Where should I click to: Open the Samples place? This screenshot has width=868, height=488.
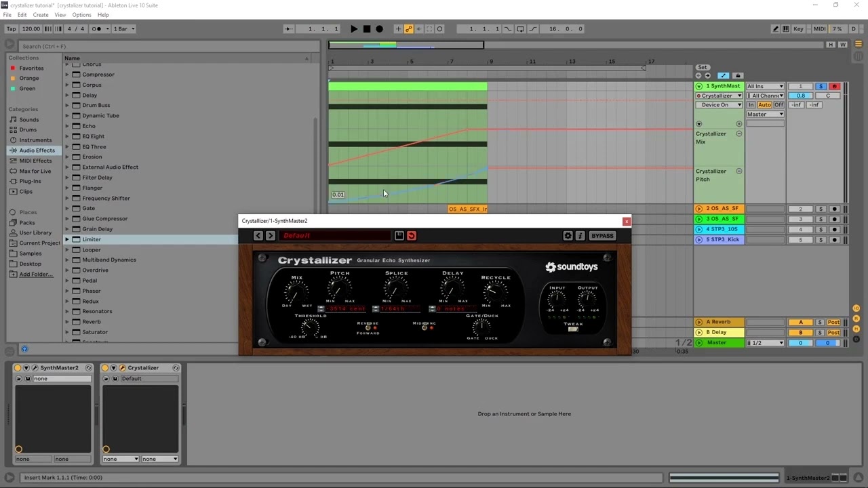30,253
